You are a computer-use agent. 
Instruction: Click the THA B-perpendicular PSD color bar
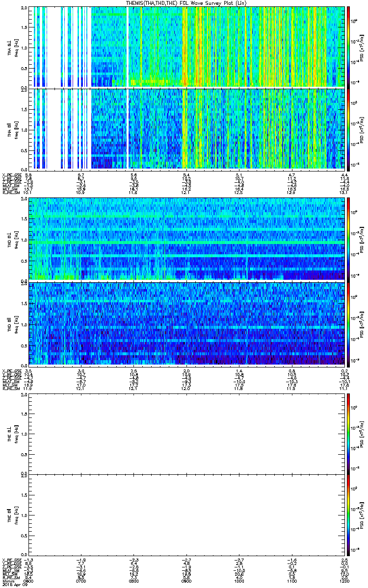[348, 47]
